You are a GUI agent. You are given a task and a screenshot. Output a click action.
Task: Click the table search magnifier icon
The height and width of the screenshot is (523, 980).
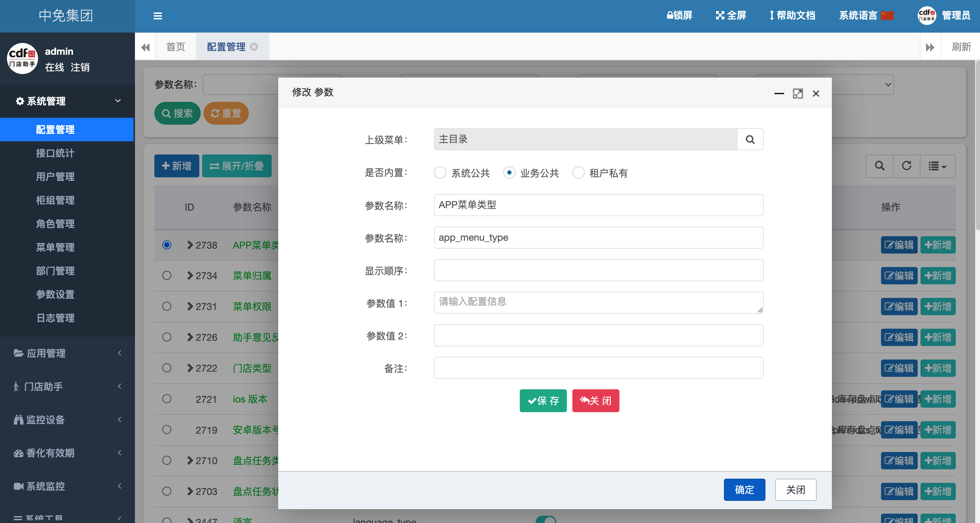[x=880, y=166]
